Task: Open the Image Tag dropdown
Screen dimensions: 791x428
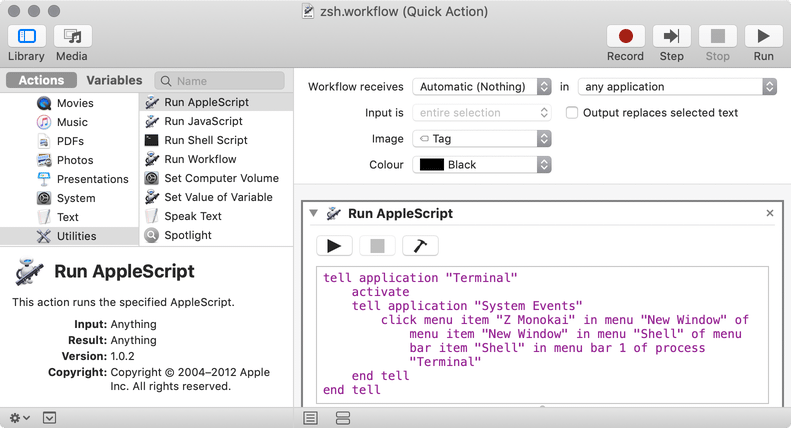Action: [482, 139]
